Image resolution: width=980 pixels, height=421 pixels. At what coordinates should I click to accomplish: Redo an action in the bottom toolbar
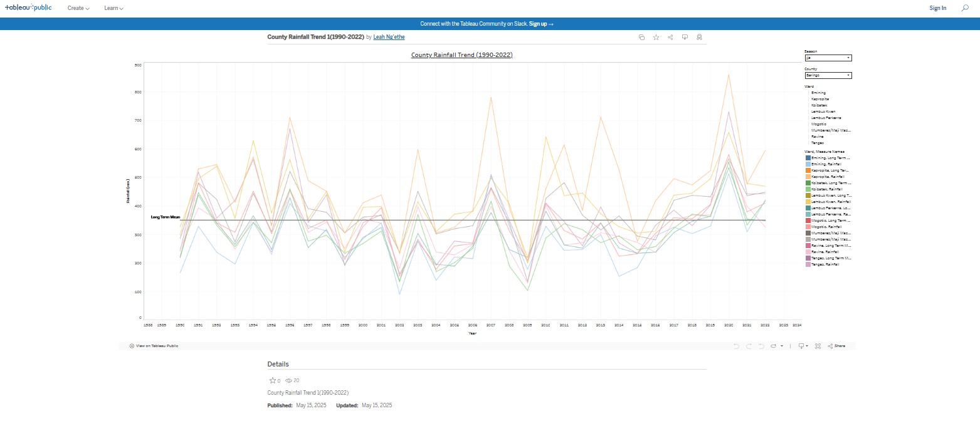click(749, 345)
